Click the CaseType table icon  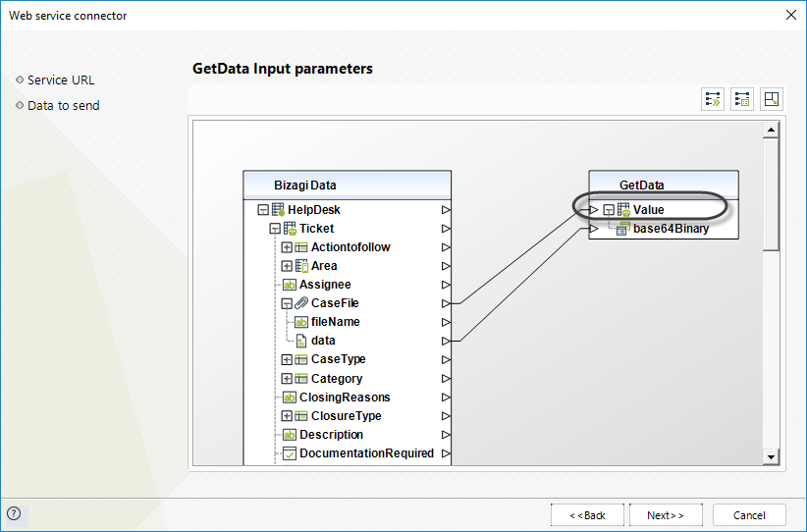301,359
